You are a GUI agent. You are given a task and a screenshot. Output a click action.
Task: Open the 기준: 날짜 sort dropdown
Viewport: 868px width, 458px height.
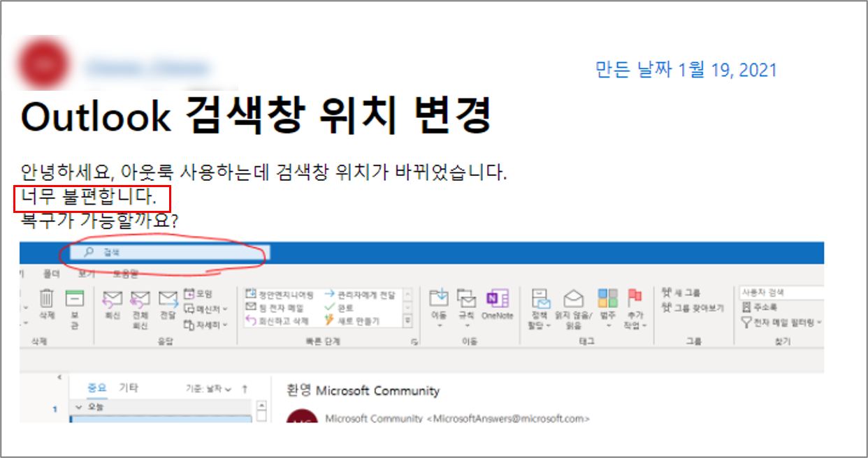pyautogui.click(x=209, y=388)
